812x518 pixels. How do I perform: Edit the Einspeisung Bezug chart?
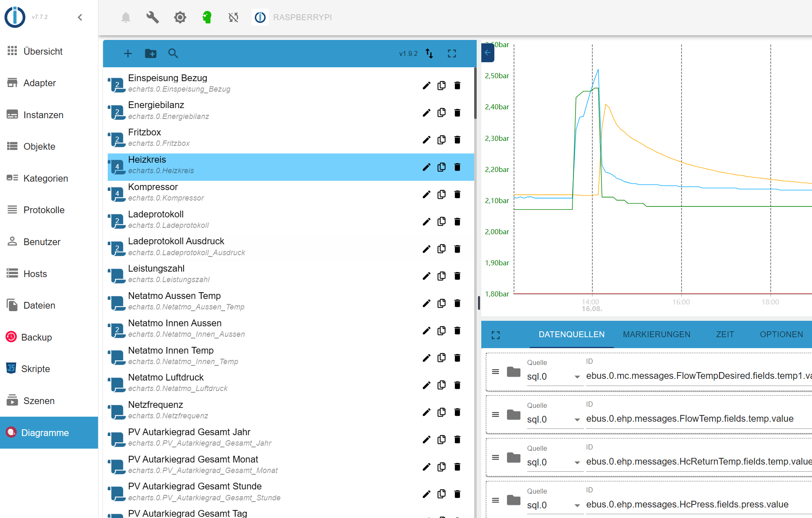coord(426,85)
